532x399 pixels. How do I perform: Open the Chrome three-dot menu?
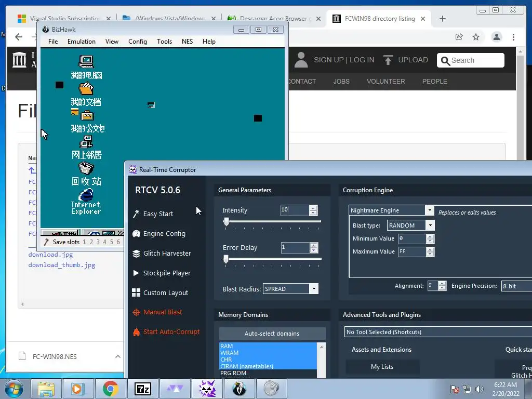pyautogui.click(x=513, y=37)
